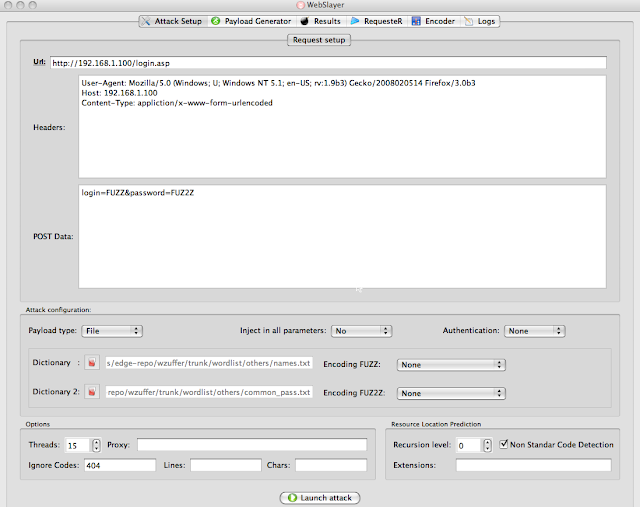Click the Dictionary names.txt path field
The width and height of the screenshot is (640, 507).
tap(209, 363)
